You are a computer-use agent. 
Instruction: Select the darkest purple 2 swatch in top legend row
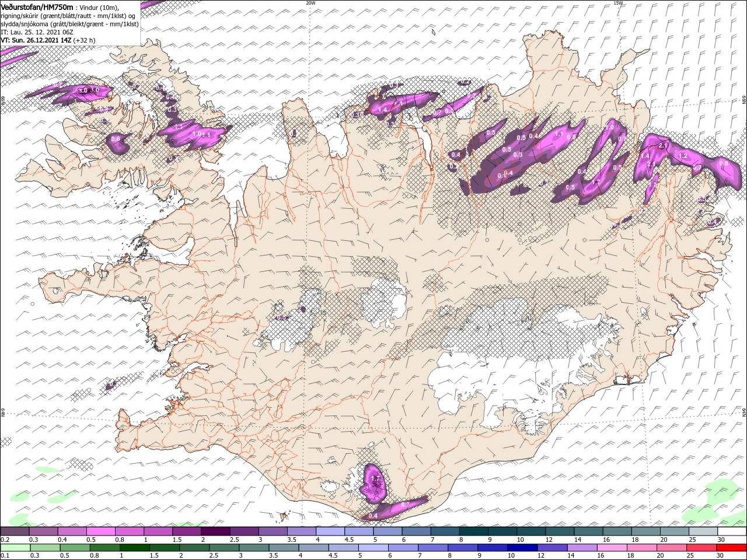point(215,531)
